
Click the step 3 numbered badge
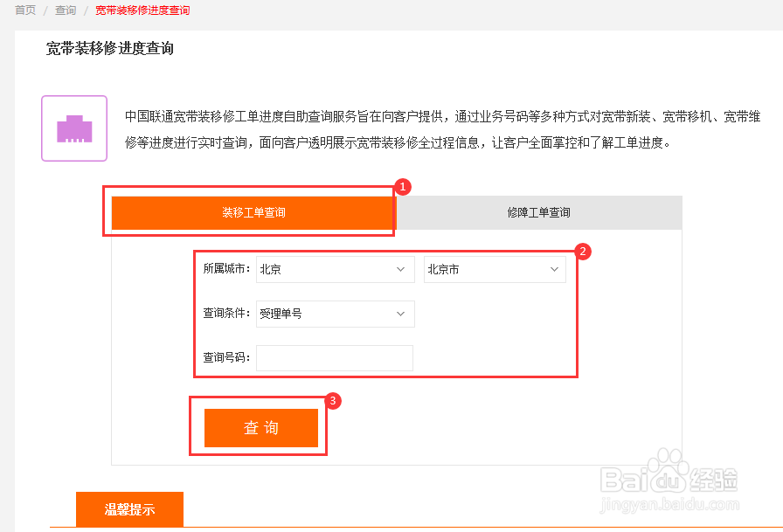click(334, 401)
